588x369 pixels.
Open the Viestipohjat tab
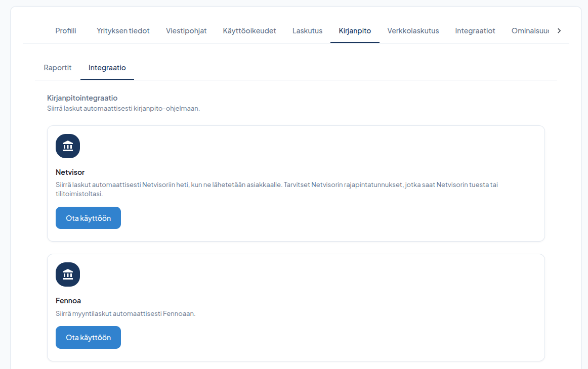pos(186,31)
